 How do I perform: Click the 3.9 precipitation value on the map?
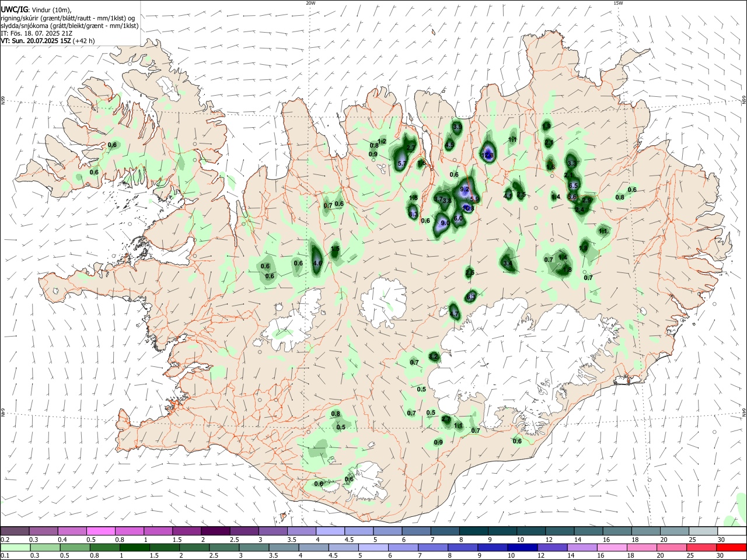[457, 127]
